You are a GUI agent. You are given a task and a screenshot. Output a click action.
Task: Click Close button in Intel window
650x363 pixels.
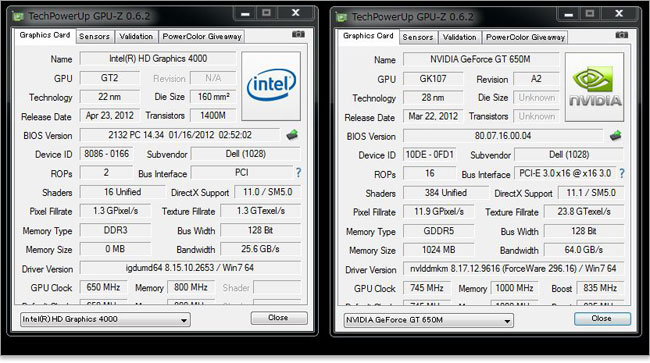click(x=279, y=318)
